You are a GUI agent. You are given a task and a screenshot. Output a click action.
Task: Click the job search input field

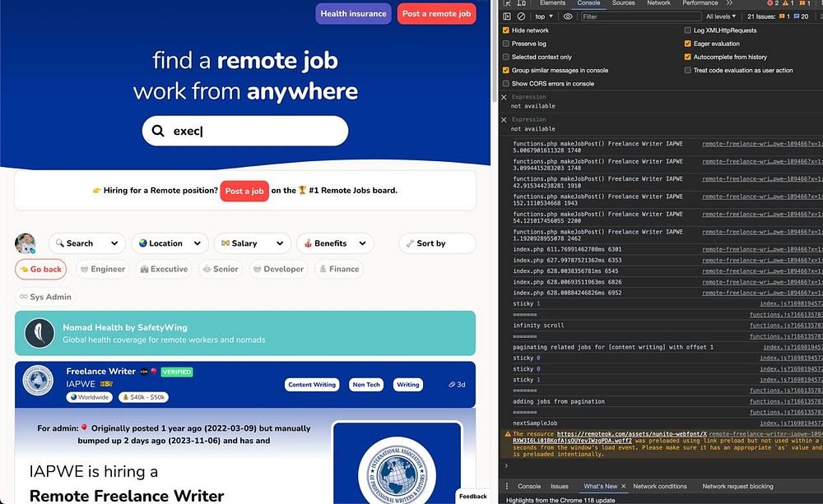tap(245, 131)
